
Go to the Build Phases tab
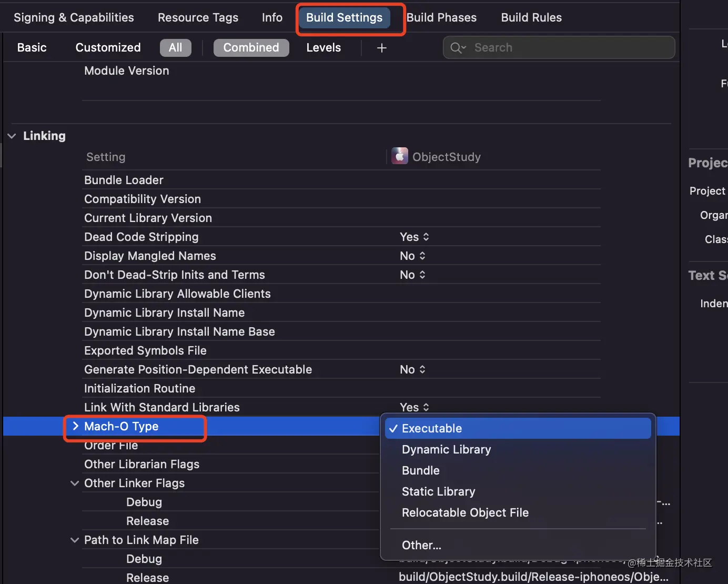441,17
